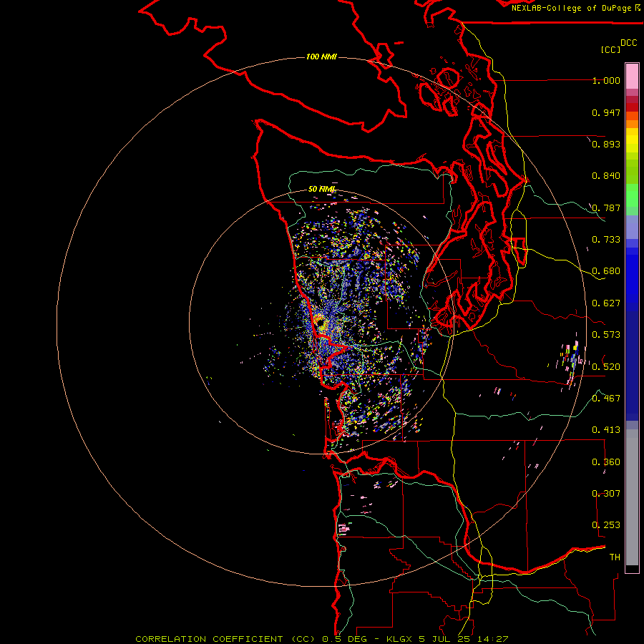Click the 0.360 color scale value
This screenshot has width=644, height=644.
click(x=606, y=462)
